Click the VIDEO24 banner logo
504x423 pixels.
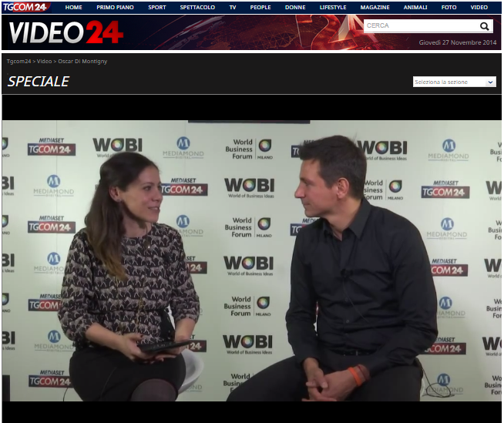[66, 32]
